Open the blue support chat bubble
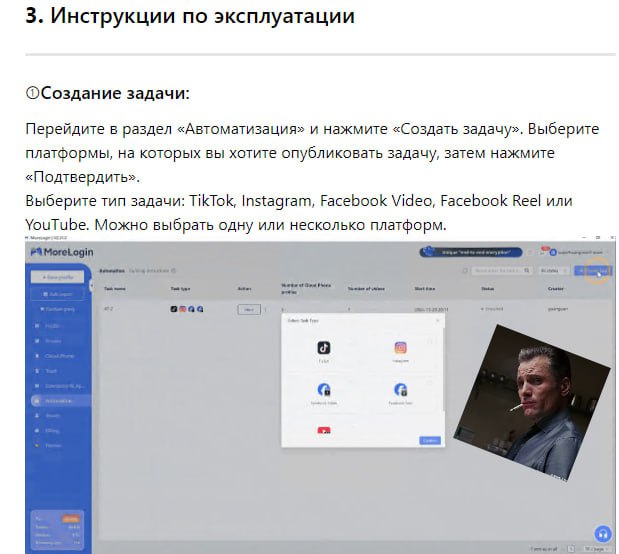 coord(602,534)
